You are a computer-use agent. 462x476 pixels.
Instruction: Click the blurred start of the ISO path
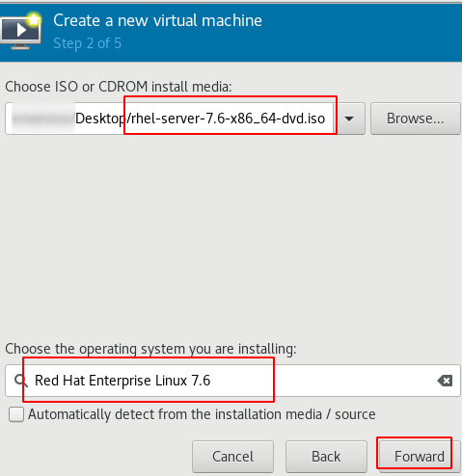pos(43,119)
